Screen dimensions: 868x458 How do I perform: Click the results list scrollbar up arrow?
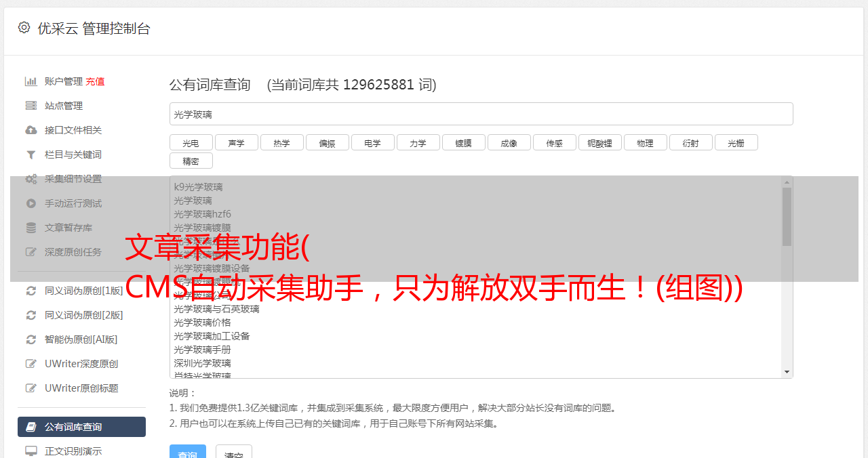[787, 182]
